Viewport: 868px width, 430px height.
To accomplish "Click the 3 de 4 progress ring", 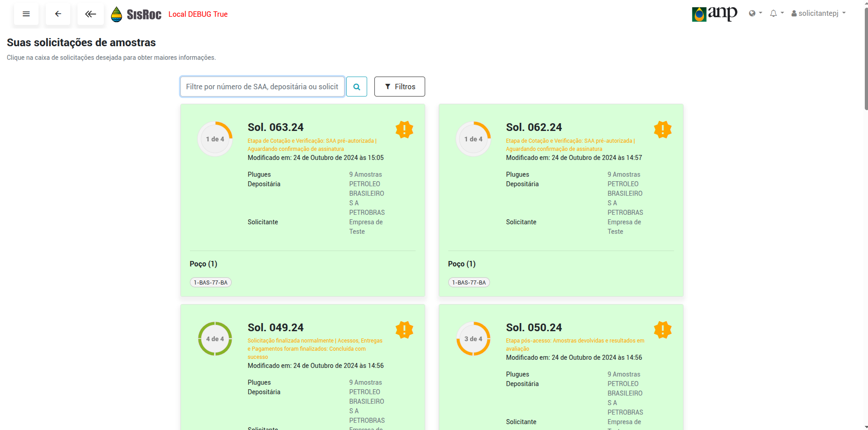I will point(473,339).
